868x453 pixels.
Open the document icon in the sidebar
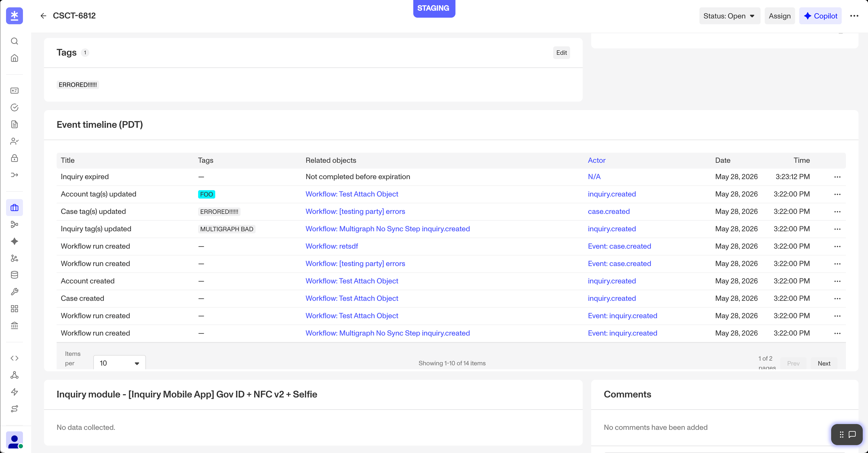(14, 124)
